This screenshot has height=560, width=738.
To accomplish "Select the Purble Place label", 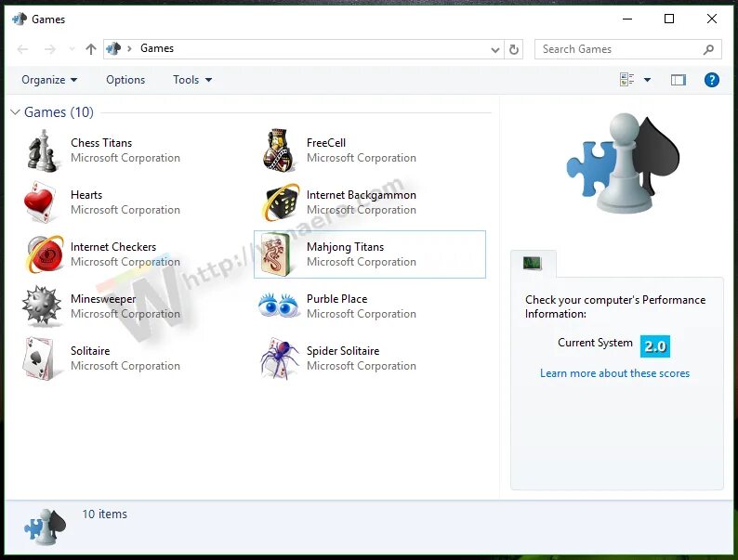I will pyautogui.click(x=336, y=299).
